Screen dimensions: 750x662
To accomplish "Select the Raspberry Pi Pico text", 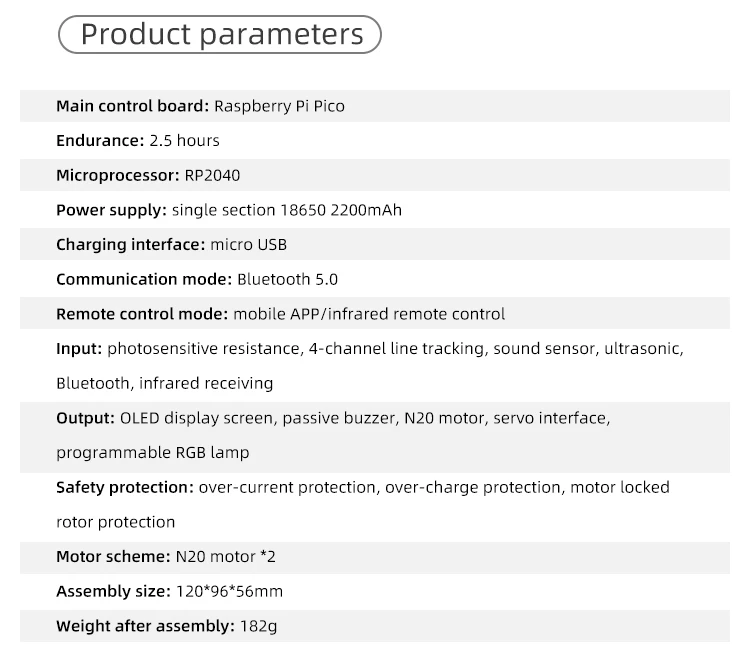I will [x=279, y=106].
